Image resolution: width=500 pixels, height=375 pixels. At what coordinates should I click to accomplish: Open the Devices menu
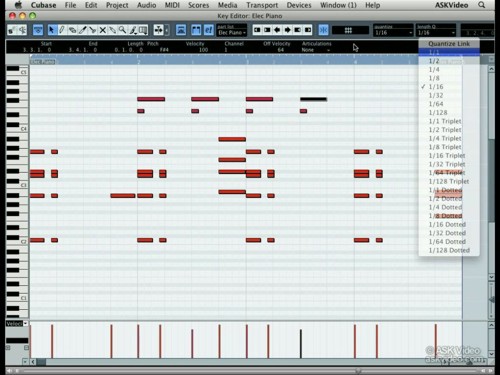(x=299, y=5)
